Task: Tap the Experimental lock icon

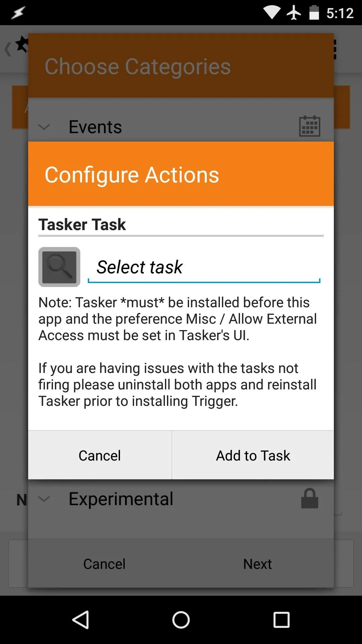Action: coord(309,498)
